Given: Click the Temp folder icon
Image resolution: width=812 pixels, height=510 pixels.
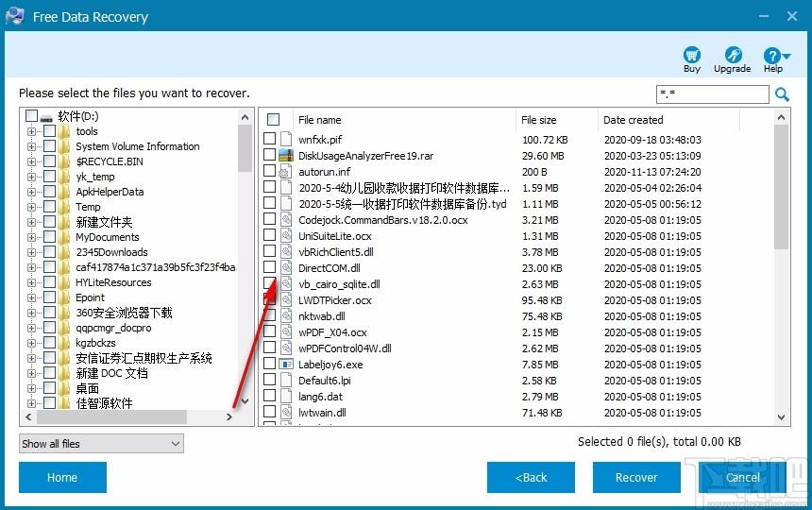Looking at the screenshot, I should click(64, 207).
